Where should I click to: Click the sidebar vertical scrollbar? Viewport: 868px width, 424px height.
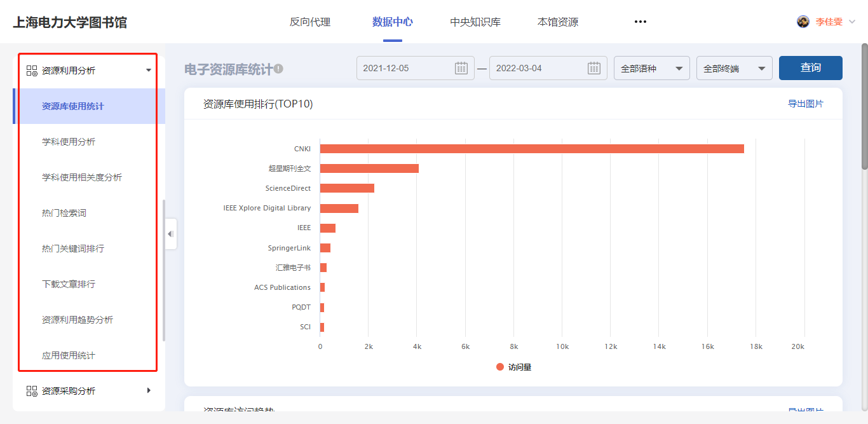pos(164,270)
